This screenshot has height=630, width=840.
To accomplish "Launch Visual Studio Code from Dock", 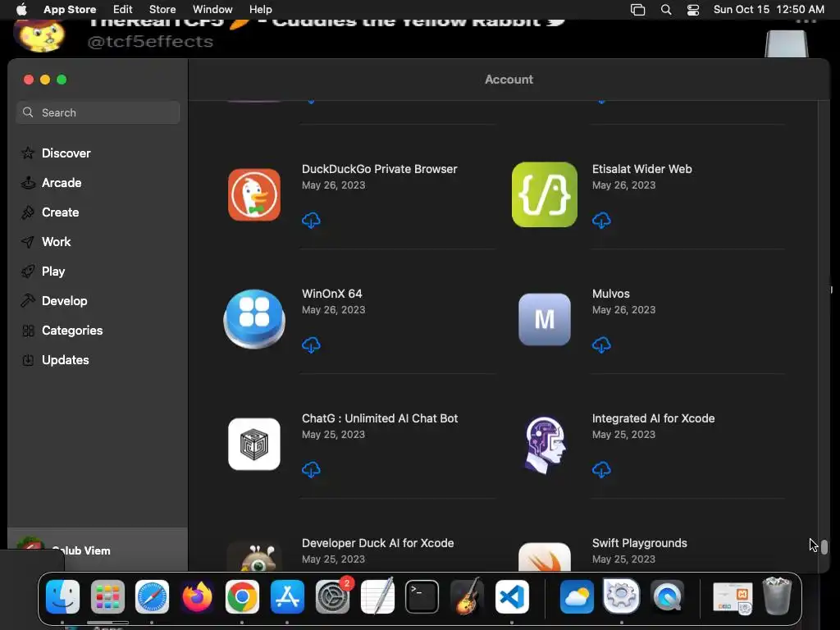I will pos(512,596).
